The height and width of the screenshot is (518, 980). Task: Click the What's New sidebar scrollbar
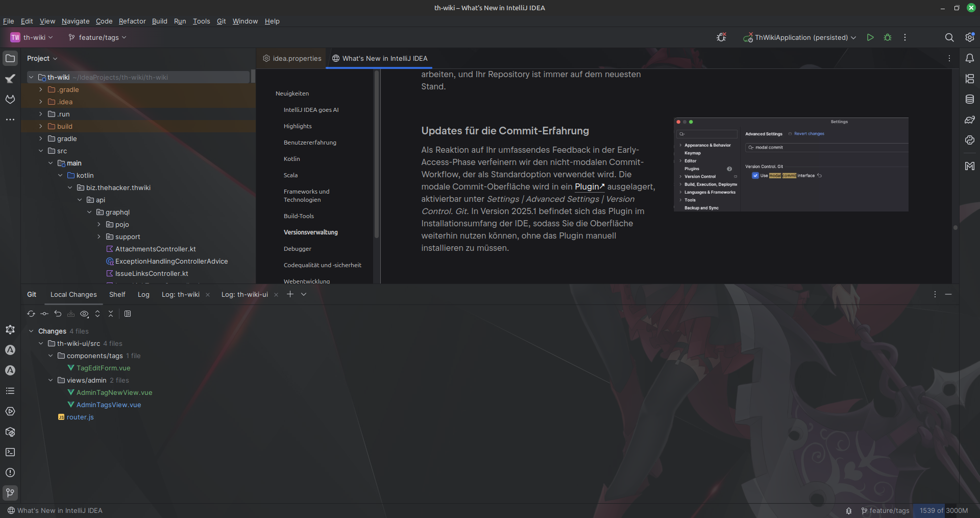[377, 153]
